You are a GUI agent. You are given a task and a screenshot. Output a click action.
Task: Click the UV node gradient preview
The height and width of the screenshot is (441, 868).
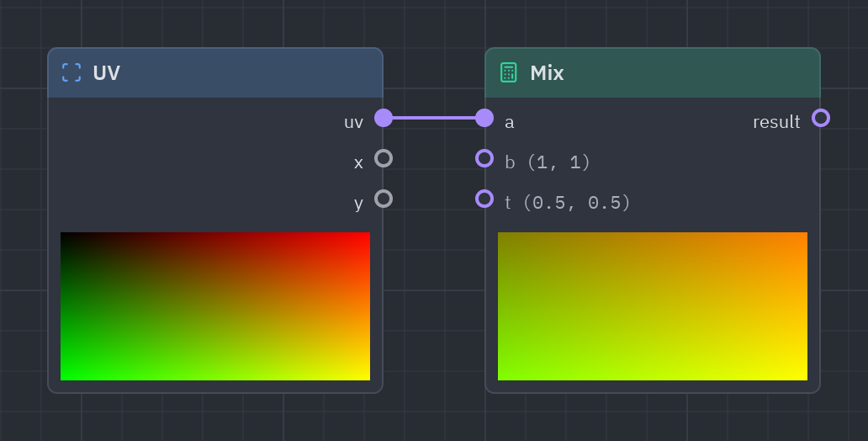[x=215, y=306]
